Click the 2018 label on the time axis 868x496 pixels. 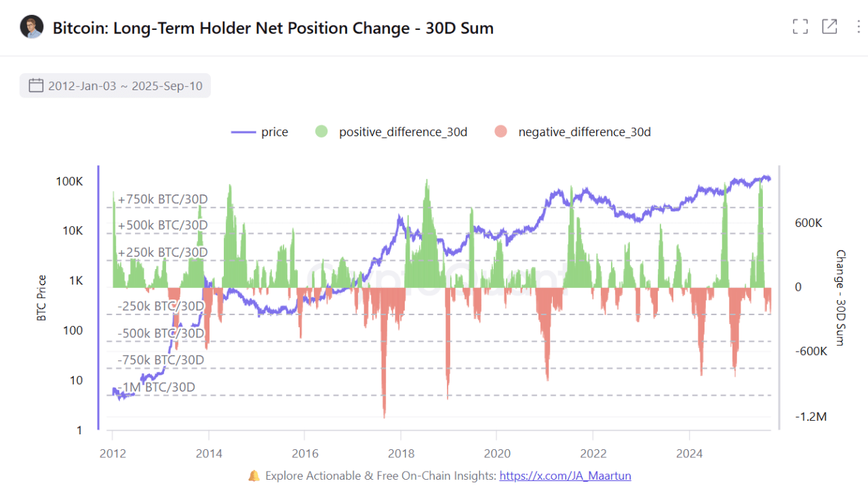[401, 453]
